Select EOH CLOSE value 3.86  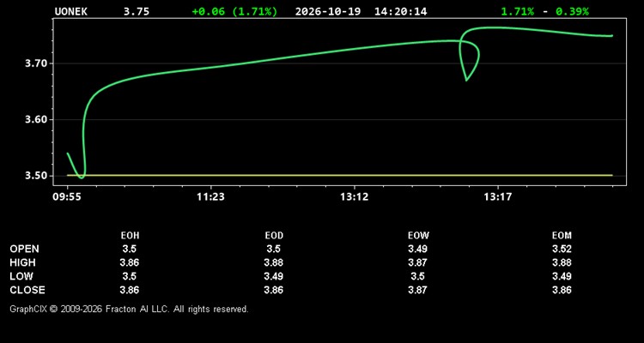point(130,290)
